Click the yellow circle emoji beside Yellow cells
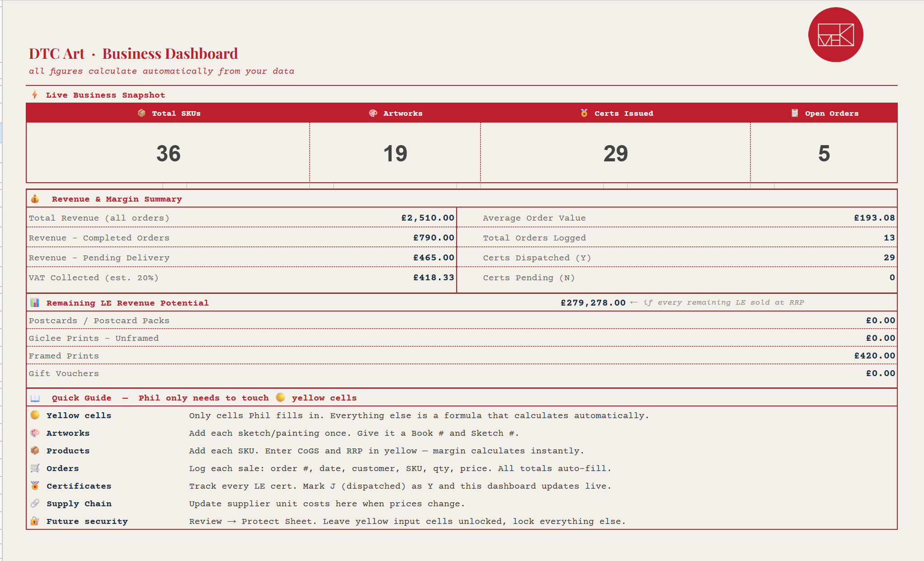The width and height of the screenshot is (924, 561). pyautogui.click(x=35, y=415)
